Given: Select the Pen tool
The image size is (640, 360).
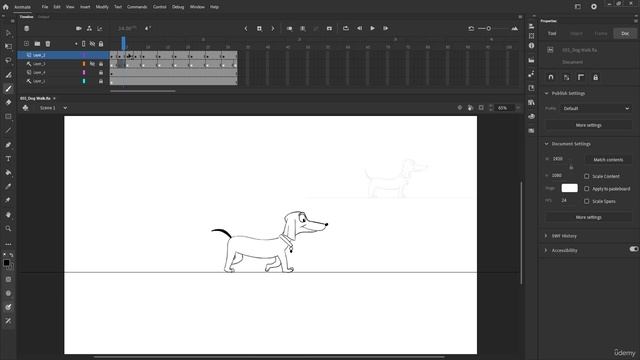Looking at the screenshot, I should [8, 145].
